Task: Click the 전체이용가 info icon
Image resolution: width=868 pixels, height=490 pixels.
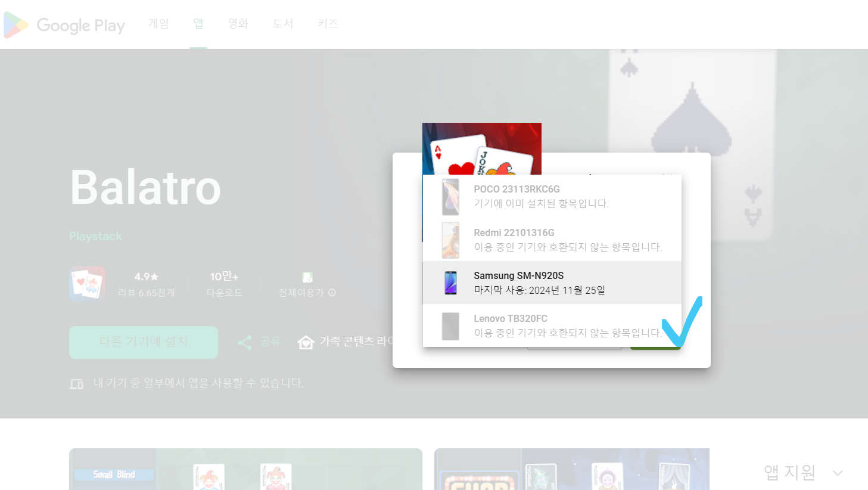Action: click(332, 292)
